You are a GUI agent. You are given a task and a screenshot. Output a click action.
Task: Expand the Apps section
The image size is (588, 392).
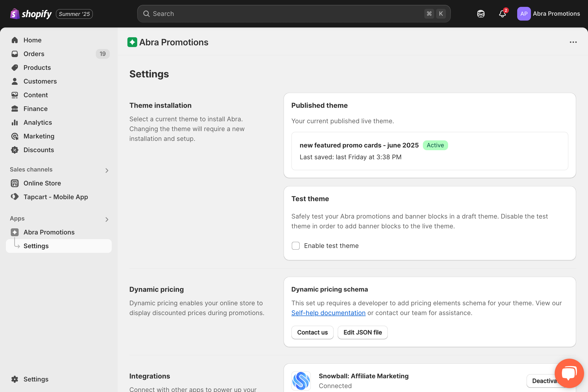(107, 219)
